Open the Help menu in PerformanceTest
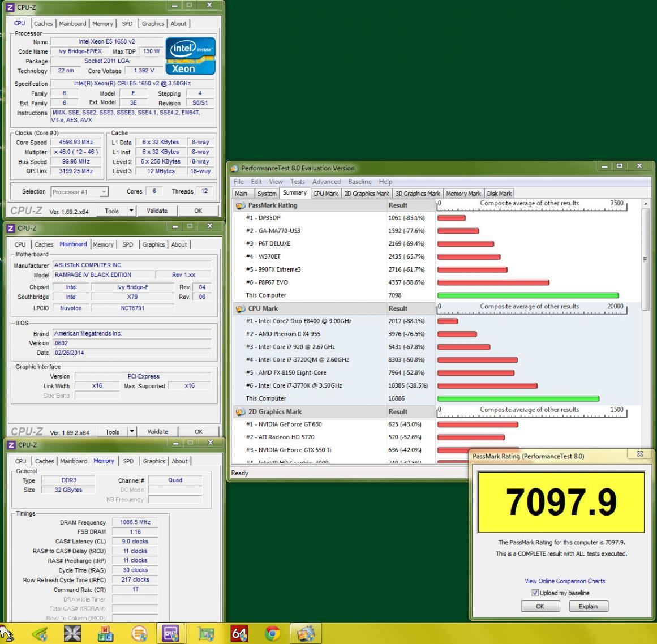This screenshot has width=657, height=644. 385,182
